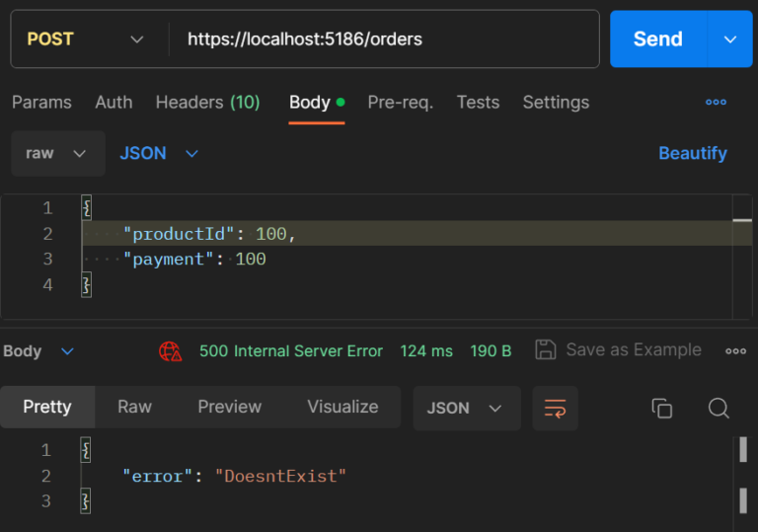This screenshot has width=758, height=532.
Task: Switch to the Visualize response tab
Action: coord(342,407)
